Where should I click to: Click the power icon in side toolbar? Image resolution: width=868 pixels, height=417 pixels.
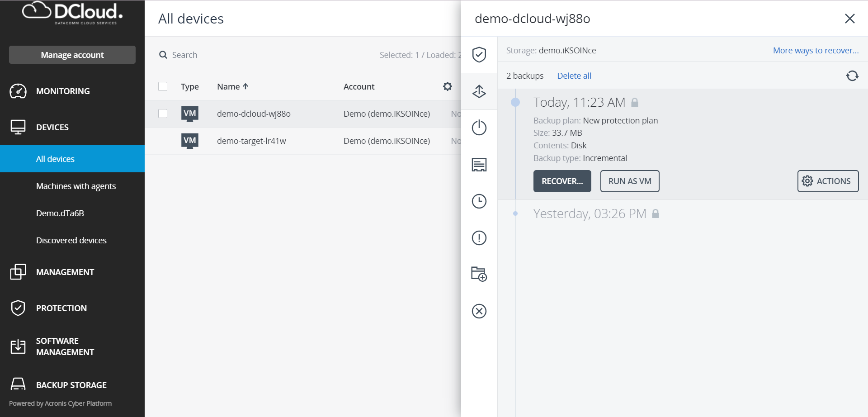(479, 128)
